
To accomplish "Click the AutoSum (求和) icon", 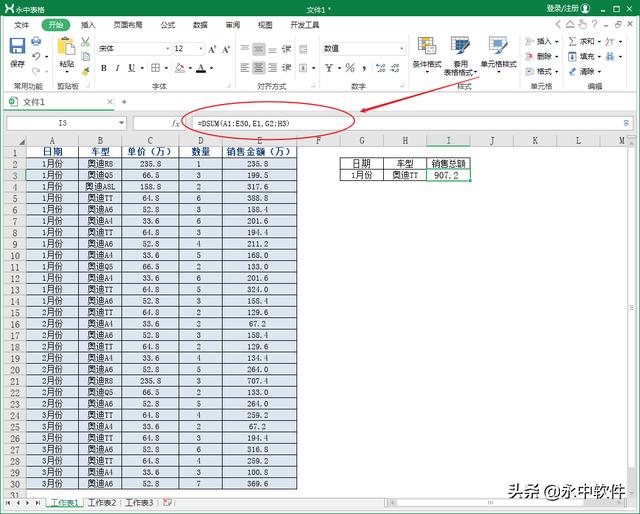I will 573,41.
